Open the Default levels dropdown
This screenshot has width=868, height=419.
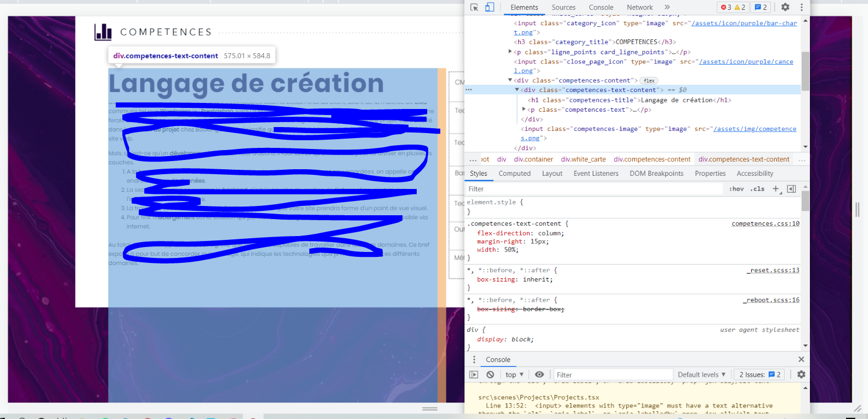pyautogui.click(x=701, y=375)
